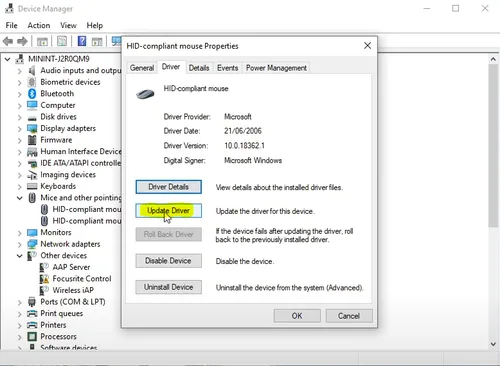Select the Focusrite Control warning icon
Screen dimensions: 500x366
pyautogui.click(x=44, y=279)
